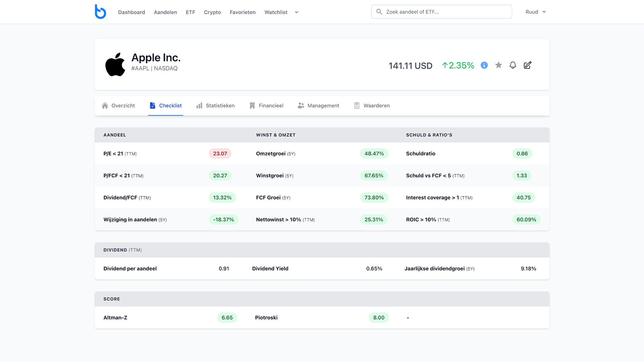Click the Apple Inc. company title
The width and height of the screenshot is (644, 362).
tap(156, 58)
